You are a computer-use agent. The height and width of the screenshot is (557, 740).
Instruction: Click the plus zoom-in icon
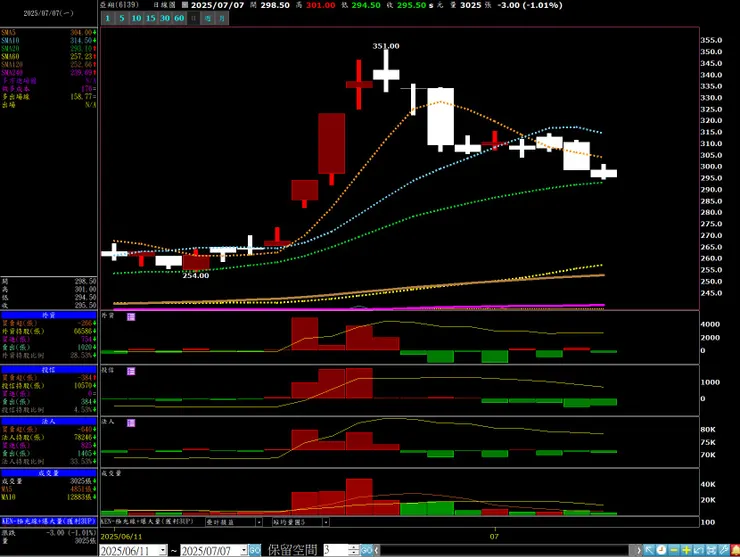coord(686,550)
